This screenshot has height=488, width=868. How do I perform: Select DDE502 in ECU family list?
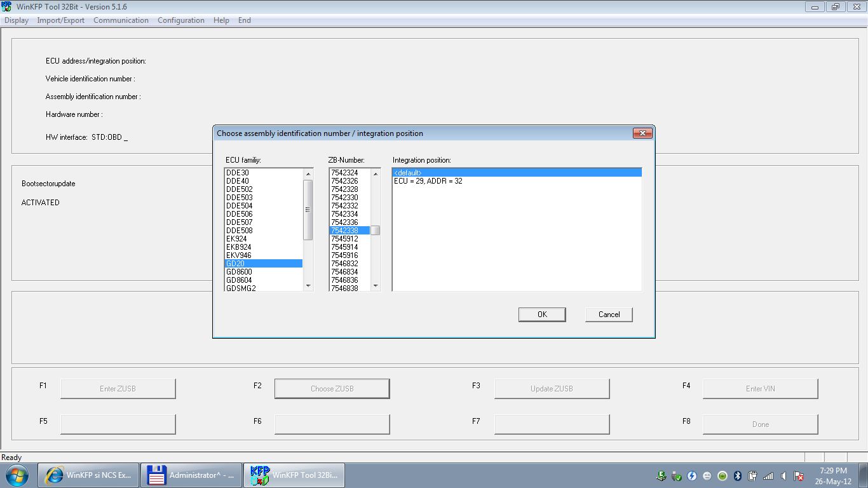click(x=264, y=189)
